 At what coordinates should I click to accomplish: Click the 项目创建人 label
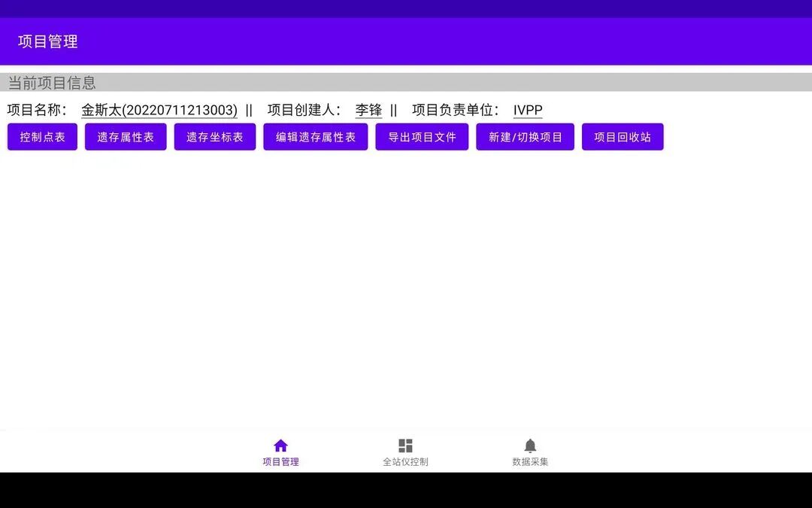point(304,110)
